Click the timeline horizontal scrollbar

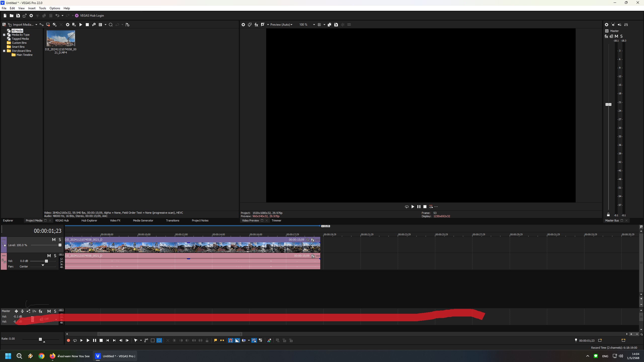[x=170, y=334]
